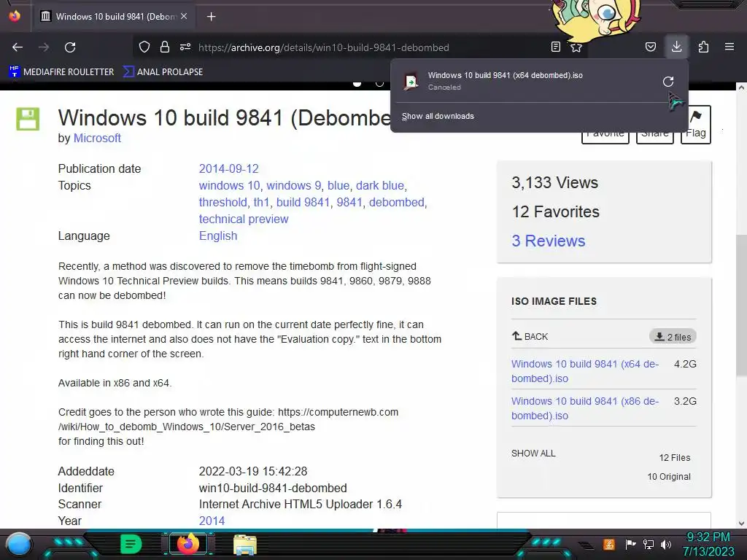Open the build 9841 topic link

pyautogui.click(x=303, y=202)
